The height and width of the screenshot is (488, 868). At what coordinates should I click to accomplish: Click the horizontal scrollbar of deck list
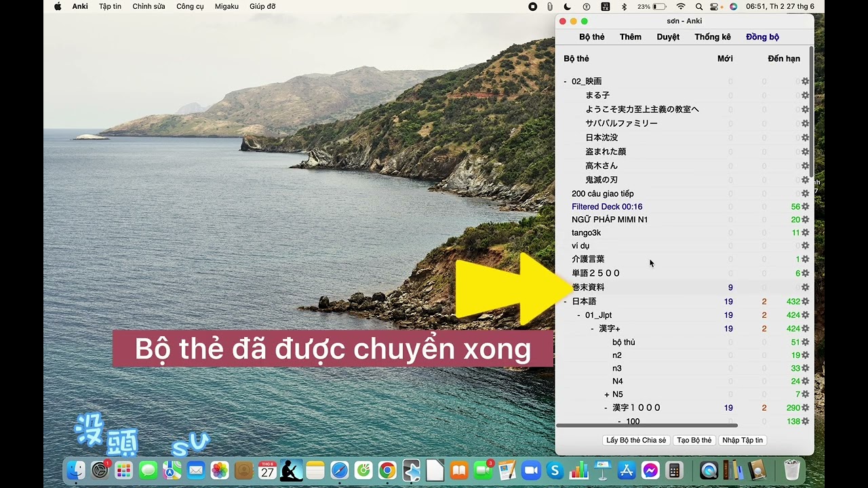pyautogui.click(x=647, y=426)
